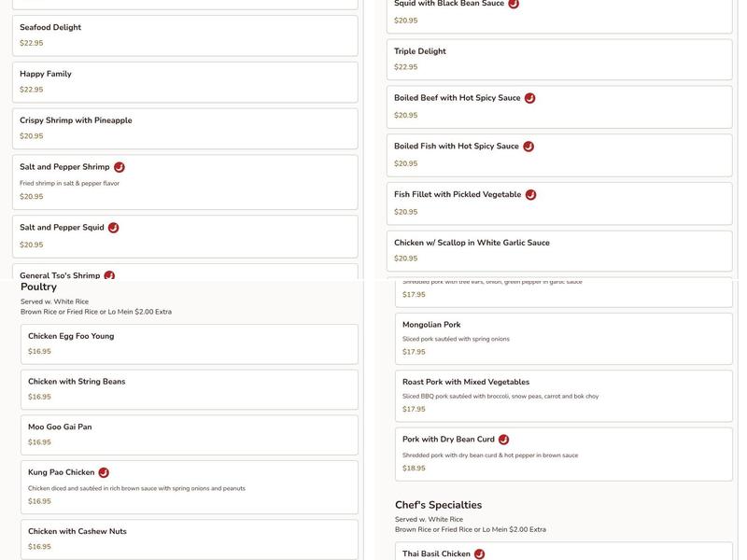The image size is (747, 560).
Task: Click spicy icon next to Salt and Pepper Squid
Action: click(114, 228)
